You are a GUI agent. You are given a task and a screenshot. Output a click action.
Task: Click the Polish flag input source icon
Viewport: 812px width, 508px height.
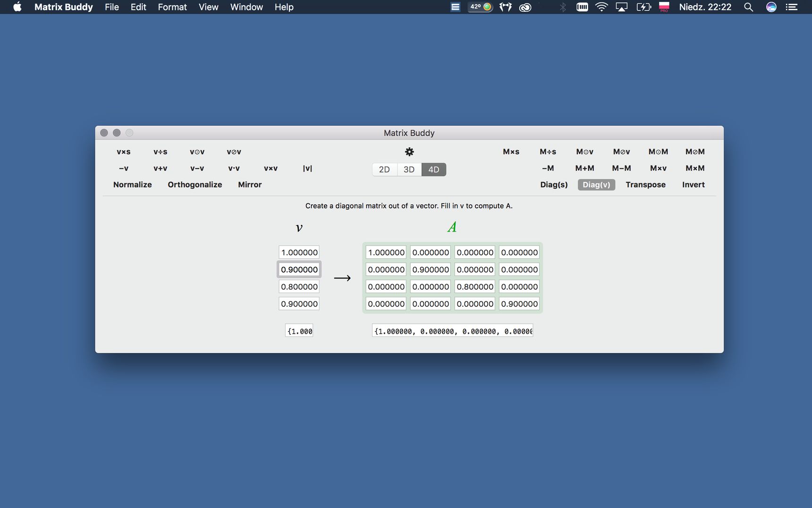pyautogui.click(x=664, y=7)
